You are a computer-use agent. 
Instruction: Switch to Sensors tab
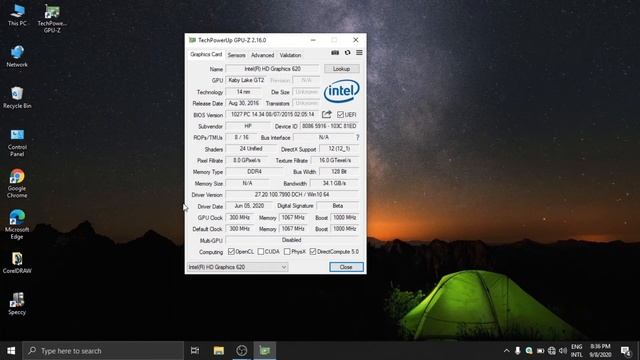pyautogui.click(x=236, y=55)
